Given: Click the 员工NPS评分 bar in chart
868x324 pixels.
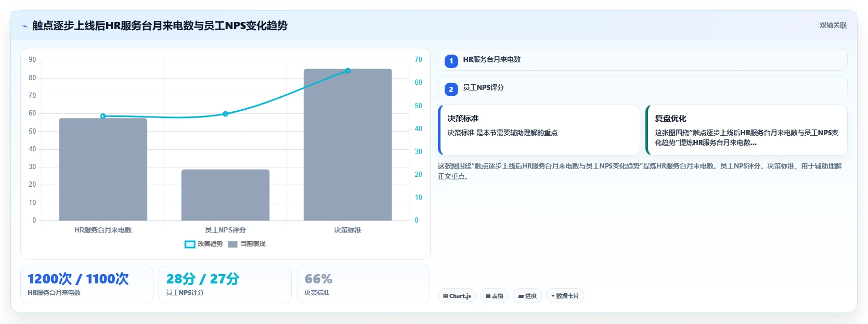Looking at the screenshot, I should [225, 195].
